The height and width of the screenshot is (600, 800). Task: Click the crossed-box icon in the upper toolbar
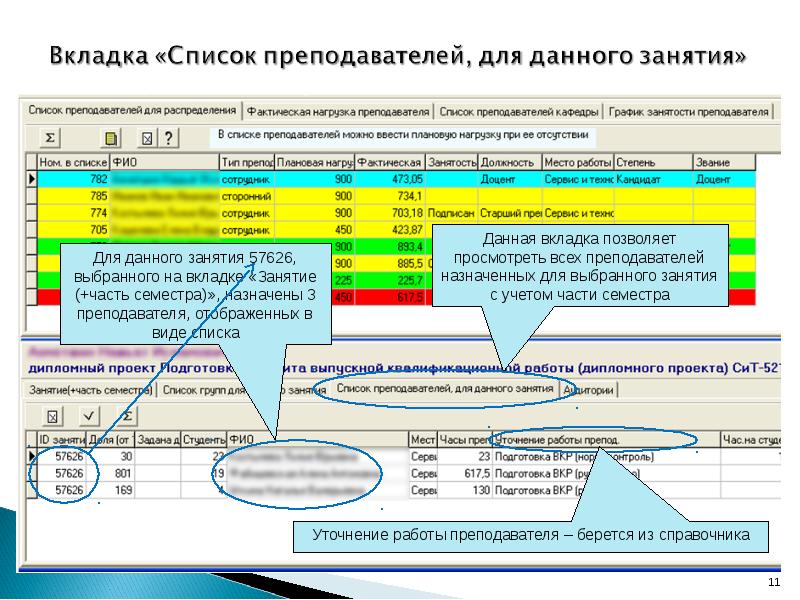(x=147, y=137)
